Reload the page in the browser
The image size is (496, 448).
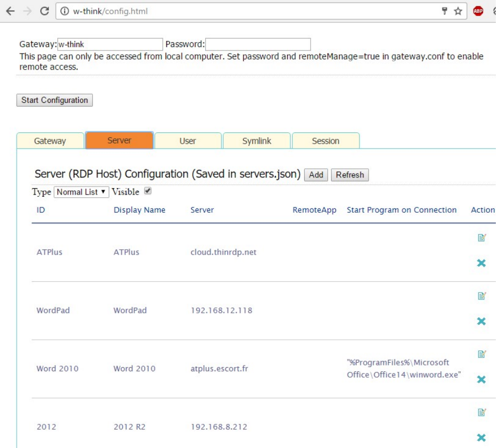45,11
